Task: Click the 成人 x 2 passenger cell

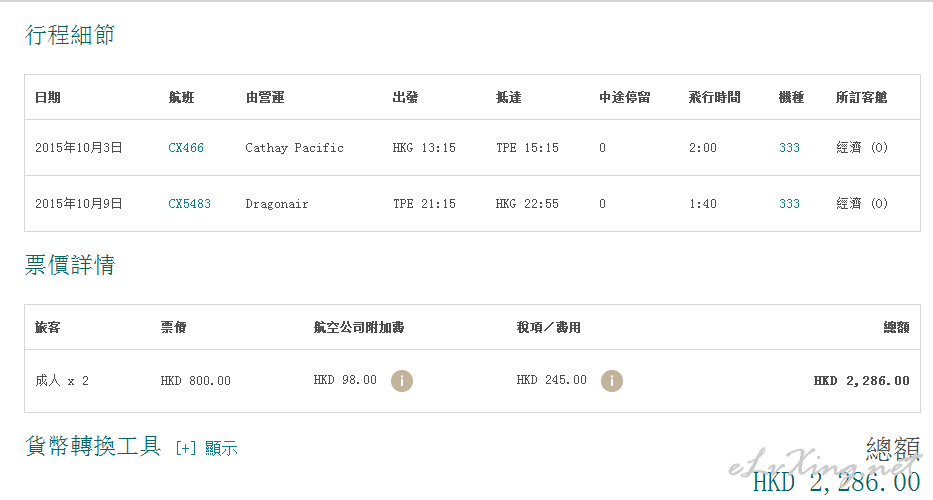Action: [62, 381]
